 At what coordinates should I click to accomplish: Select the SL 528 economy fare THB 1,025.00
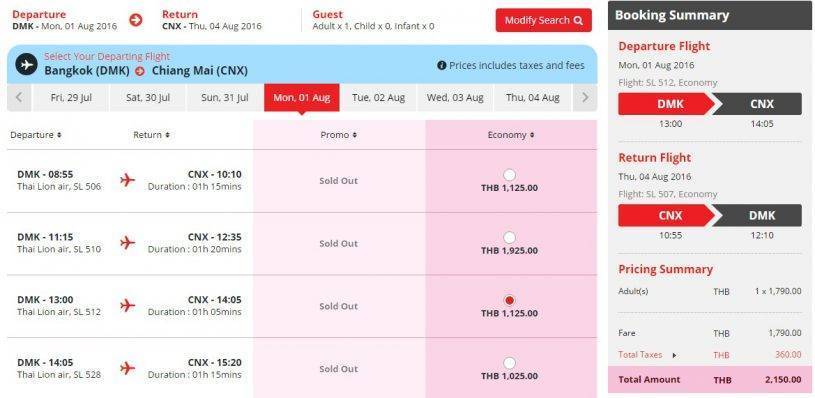click(x=509, y=363)
